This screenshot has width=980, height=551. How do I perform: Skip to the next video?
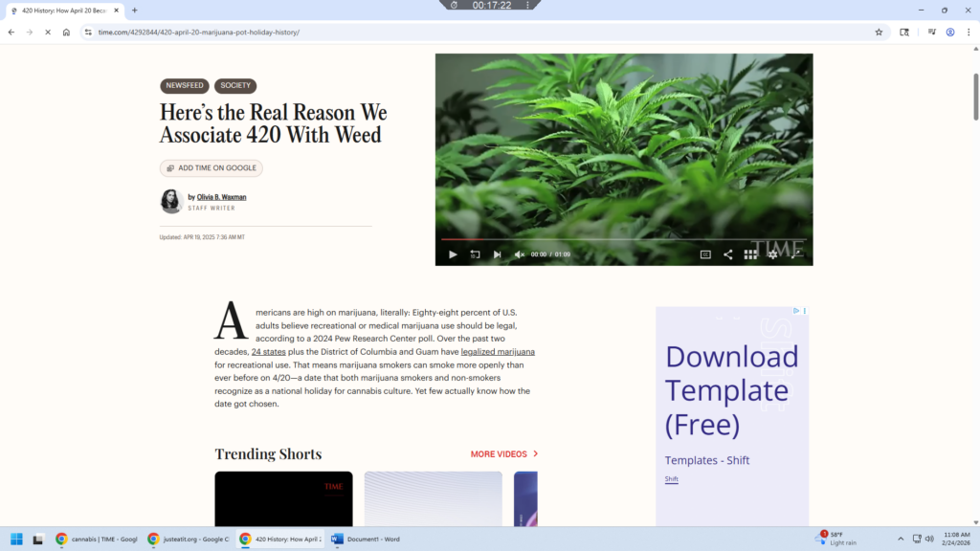(x=497, y=254)
